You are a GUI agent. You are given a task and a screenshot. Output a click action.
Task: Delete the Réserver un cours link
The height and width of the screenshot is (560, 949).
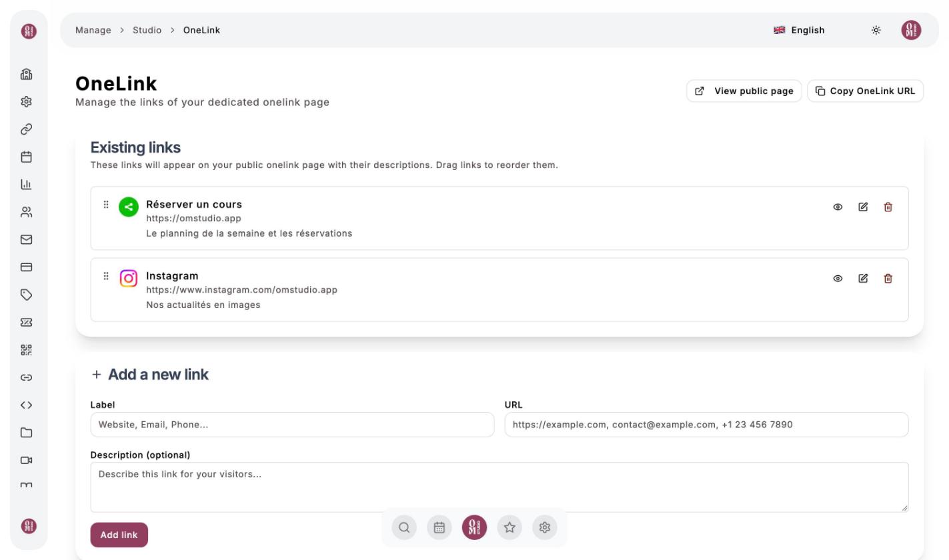click(888, 207)
